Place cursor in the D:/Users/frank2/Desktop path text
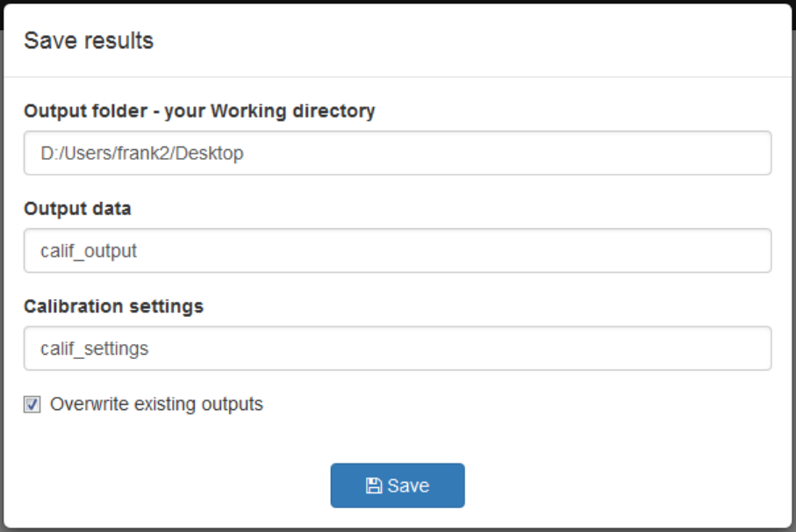The height and width of the screenshot is (532, 796). (142, 154)
